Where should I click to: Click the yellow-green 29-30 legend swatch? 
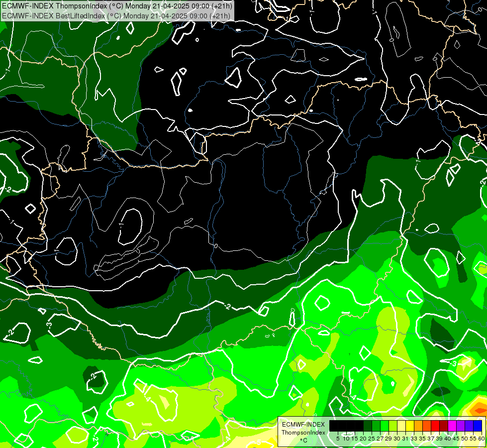pos(393,426)
